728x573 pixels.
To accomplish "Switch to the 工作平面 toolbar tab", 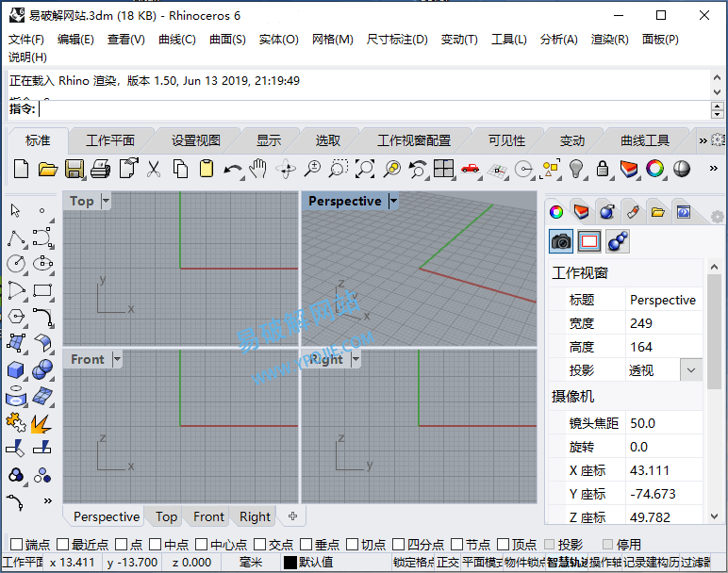I will tap(110, 140).
